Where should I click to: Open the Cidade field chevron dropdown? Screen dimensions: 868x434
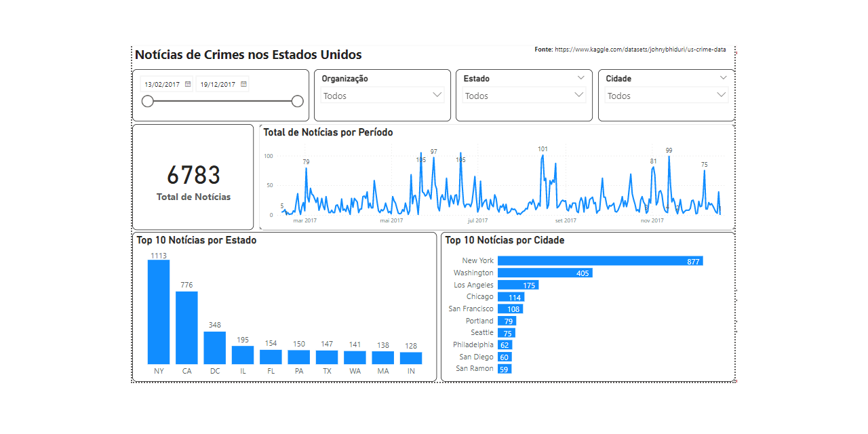click(723, 77)
